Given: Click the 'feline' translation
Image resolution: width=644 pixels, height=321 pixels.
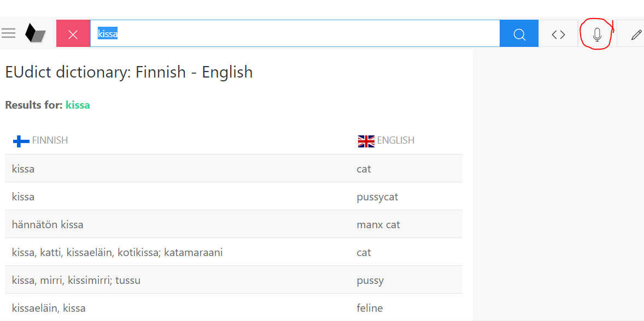Looking at the screenshot, I should coord(370,308).
